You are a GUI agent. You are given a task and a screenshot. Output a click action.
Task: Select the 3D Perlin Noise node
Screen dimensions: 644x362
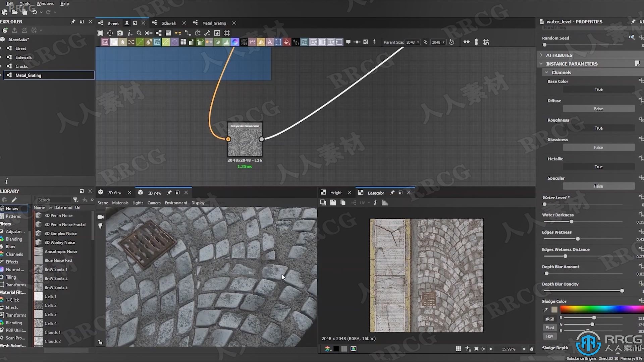59,215
